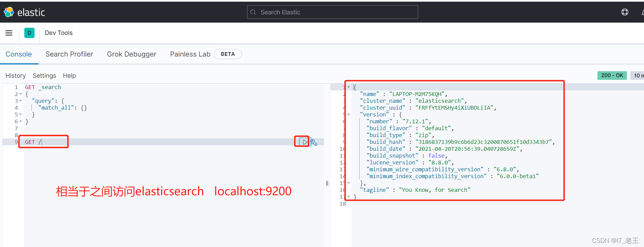644x247 pixels.
Task: Collapse the "query" block fold arrow on line 3
Action: [21, 101]
